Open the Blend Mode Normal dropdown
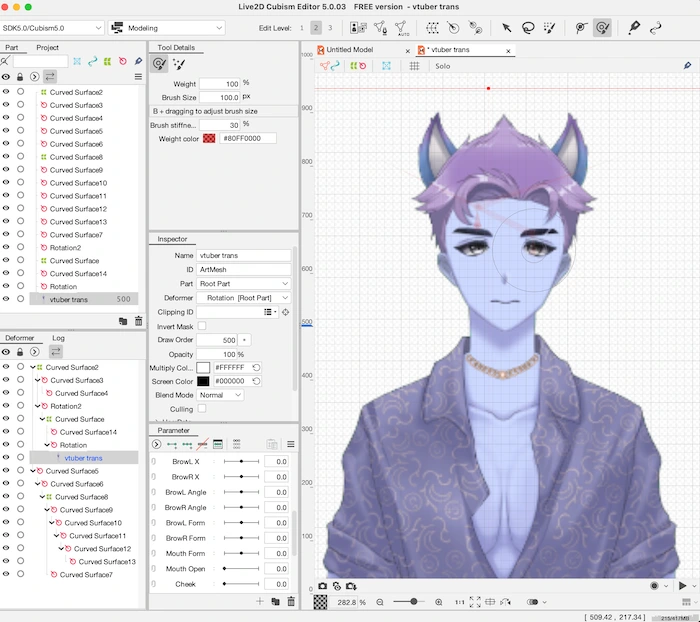Viewport: 700px width, 622px height. coord(220,395)
